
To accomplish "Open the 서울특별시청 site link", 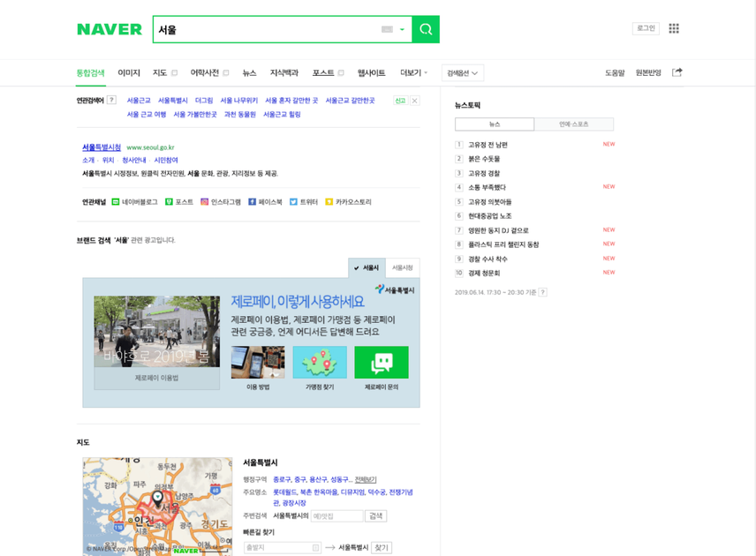I will 102,147.
